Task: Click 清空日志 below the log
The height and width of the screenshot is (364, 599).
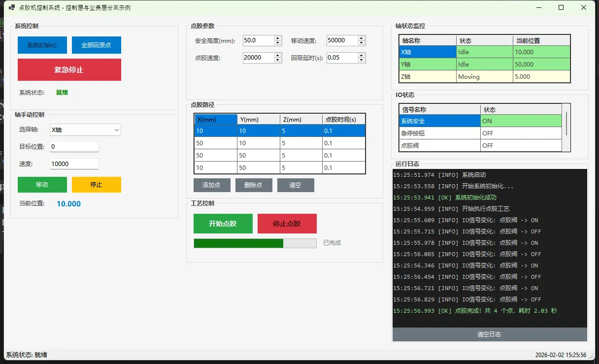Action: tap(489, 334)
